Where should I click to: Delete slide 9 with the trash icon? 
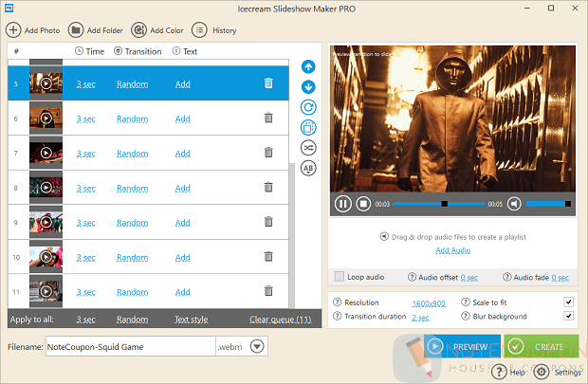point(268,222)
